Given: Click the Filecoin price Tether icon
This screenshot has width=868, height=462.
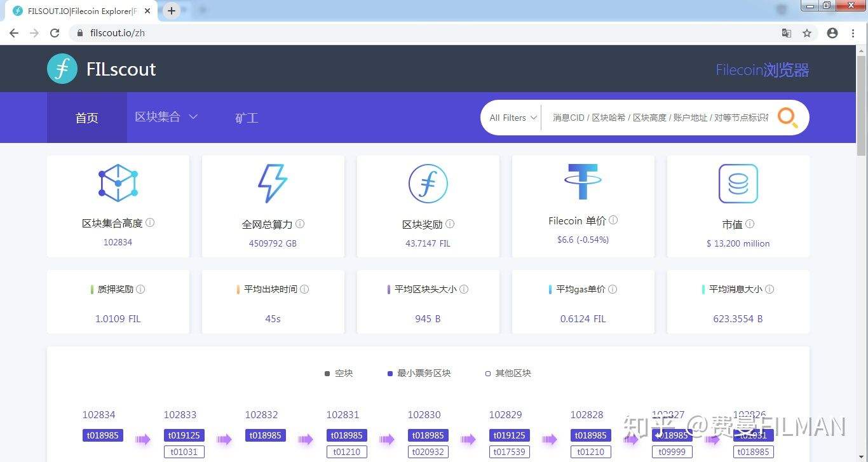Looking at the screenshot, I should [x=583, y=182].
